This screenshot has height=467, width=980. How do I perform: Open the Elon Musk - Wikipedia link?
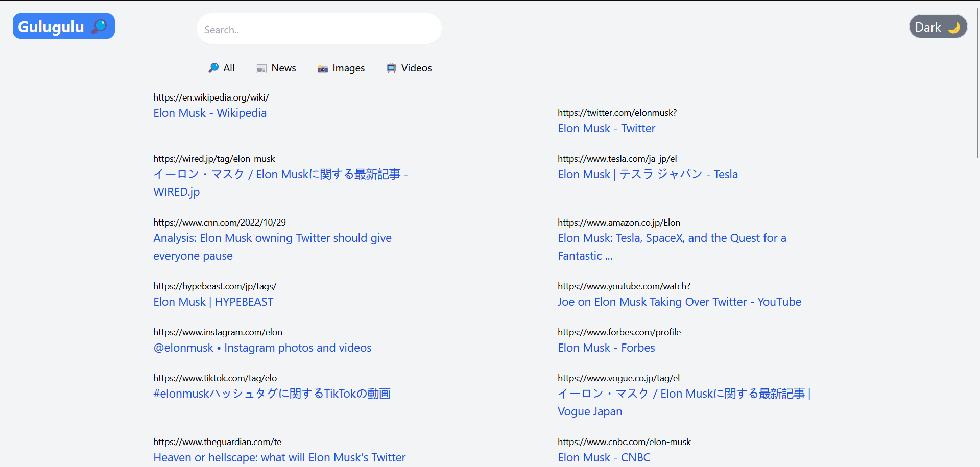(x=210, y=113)
